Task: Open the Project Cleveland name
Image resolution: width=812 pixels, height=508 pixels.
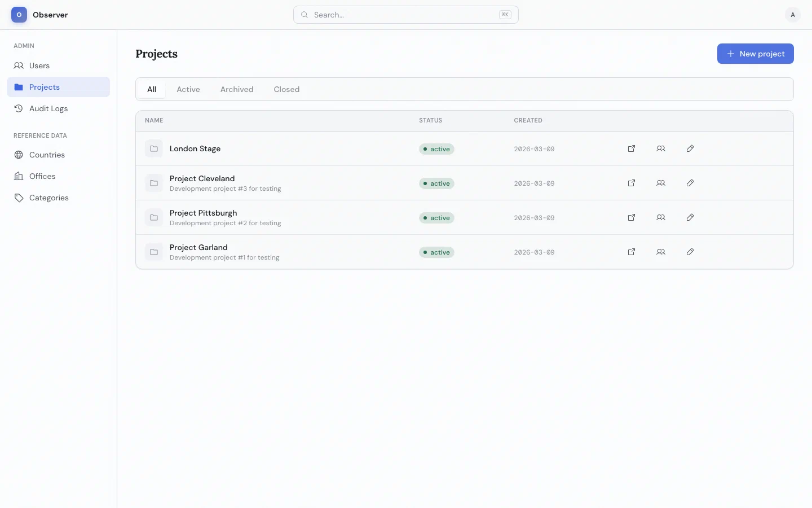Action: click(202, 178)
